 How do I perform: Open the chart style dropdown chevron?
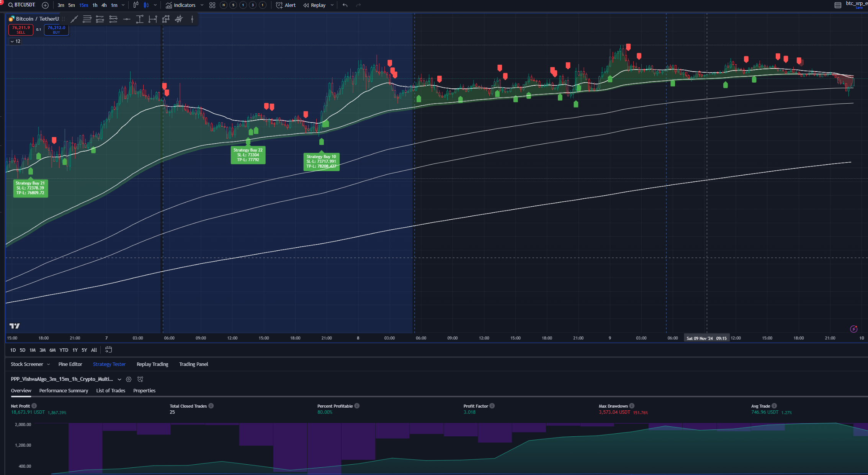155,5
